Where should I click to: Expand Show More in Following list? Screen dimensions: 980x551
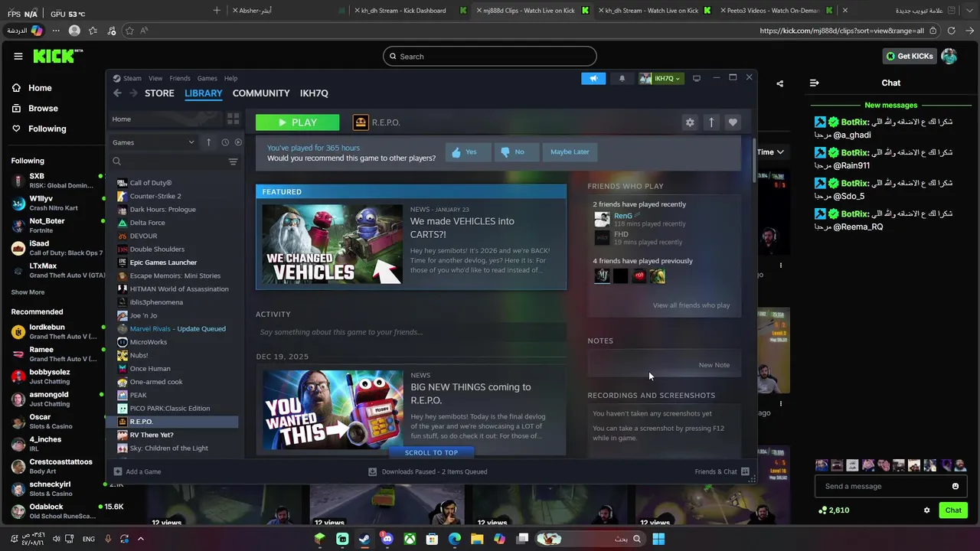tap(28, 292)
